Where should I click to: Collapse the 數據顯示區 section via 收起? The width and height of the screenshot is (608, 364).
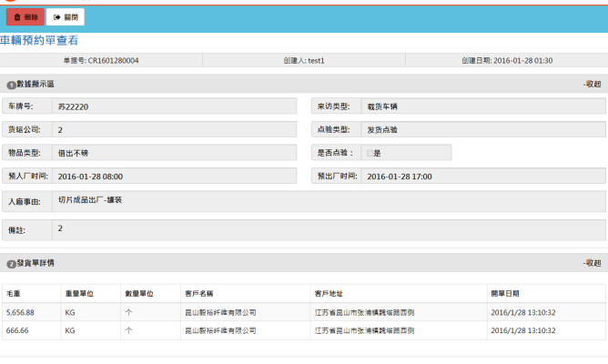tap(593, 84)
